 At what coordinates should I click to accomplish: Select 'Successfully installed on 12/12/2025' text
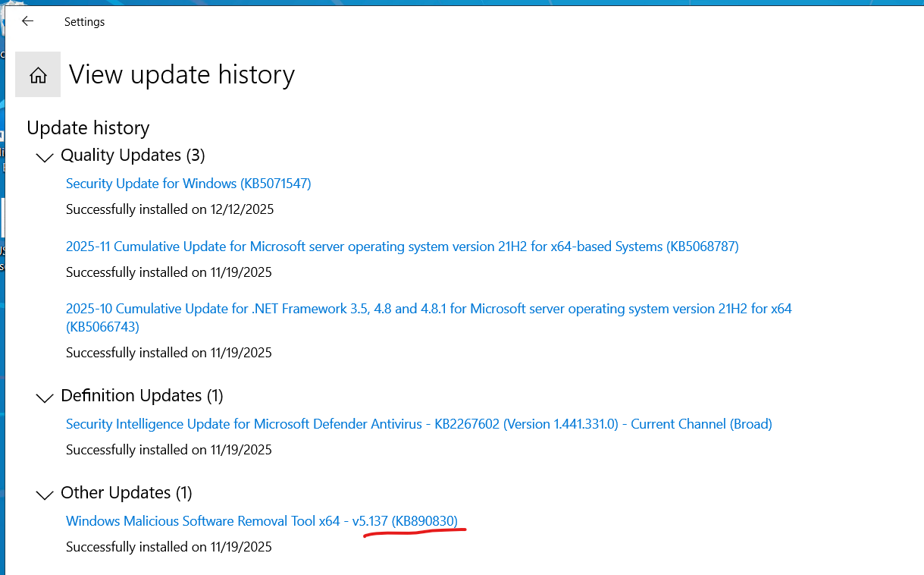pyautogui.click(x=170, y=209)
